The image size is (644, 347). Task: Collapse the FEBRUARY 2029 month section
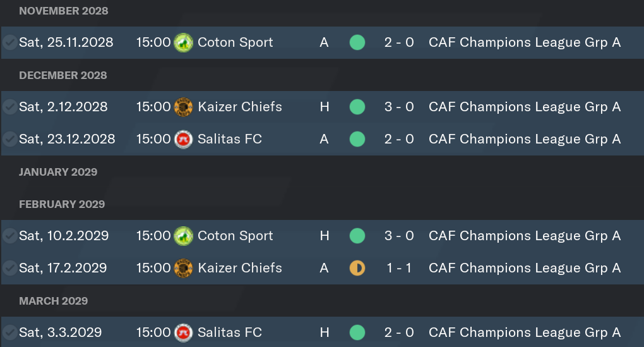(x=62, y=204)
